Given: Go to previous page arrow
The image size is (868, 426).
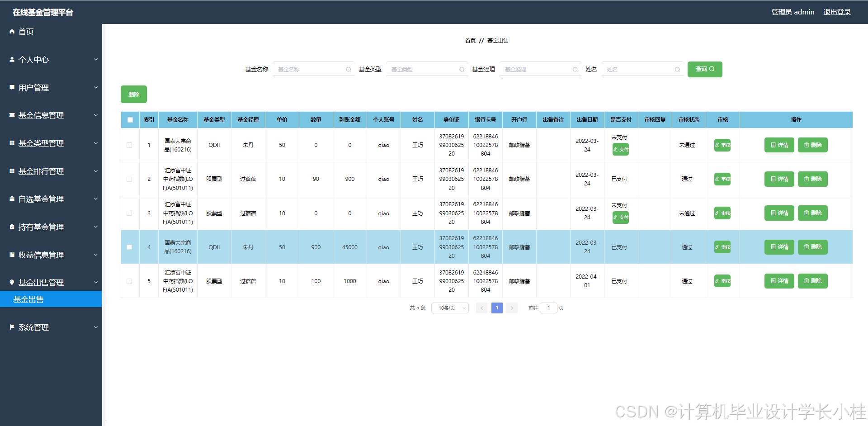Looking at the screenshot, I should pyautogui.click(x=482, y=308).
